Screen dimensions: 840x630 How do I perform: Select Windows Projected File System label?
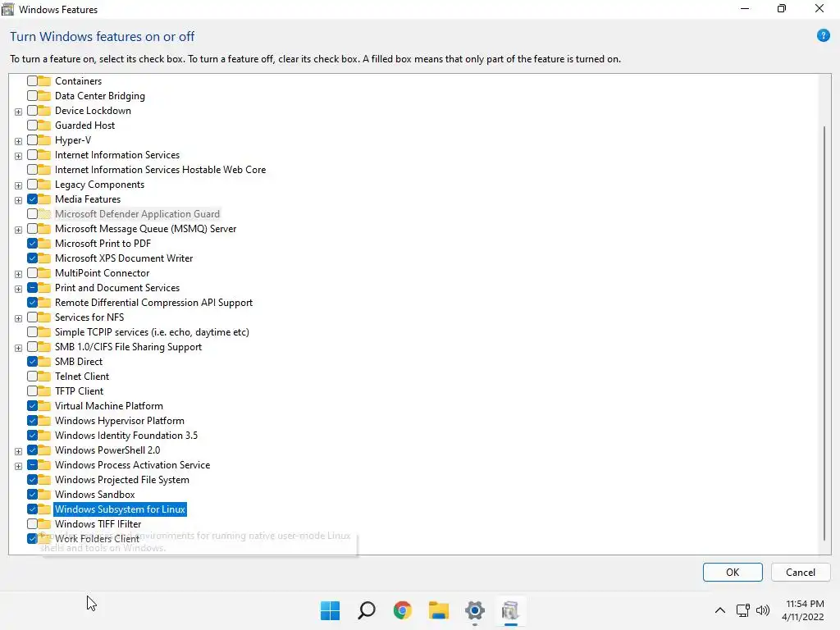122,479
